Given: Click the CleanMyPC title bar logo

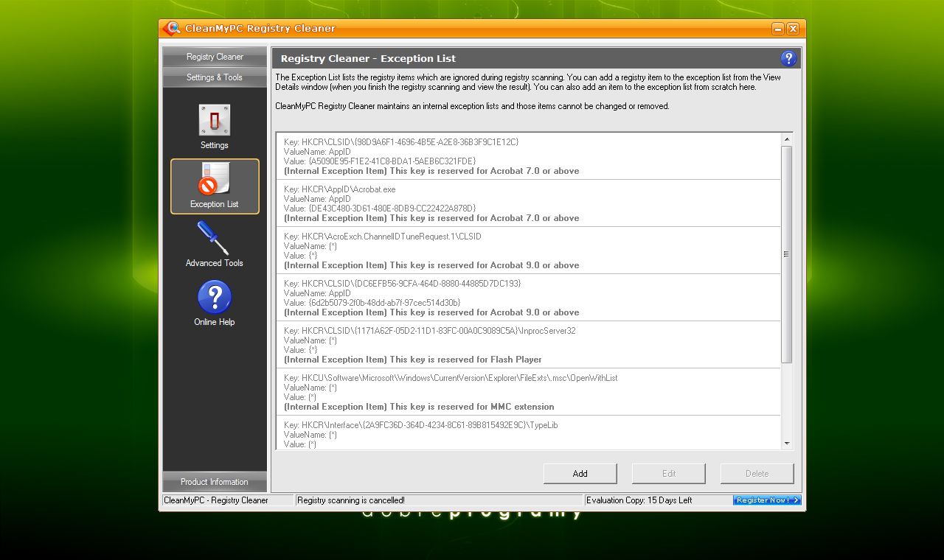Looking at the screenshot, I should 171,29.
